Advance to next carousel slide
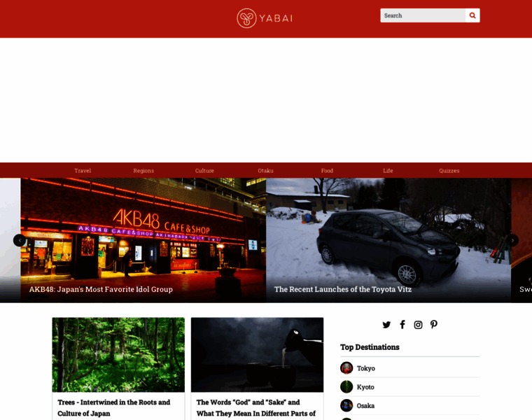This screenshot has width=532, height=420. click(512, 240)
